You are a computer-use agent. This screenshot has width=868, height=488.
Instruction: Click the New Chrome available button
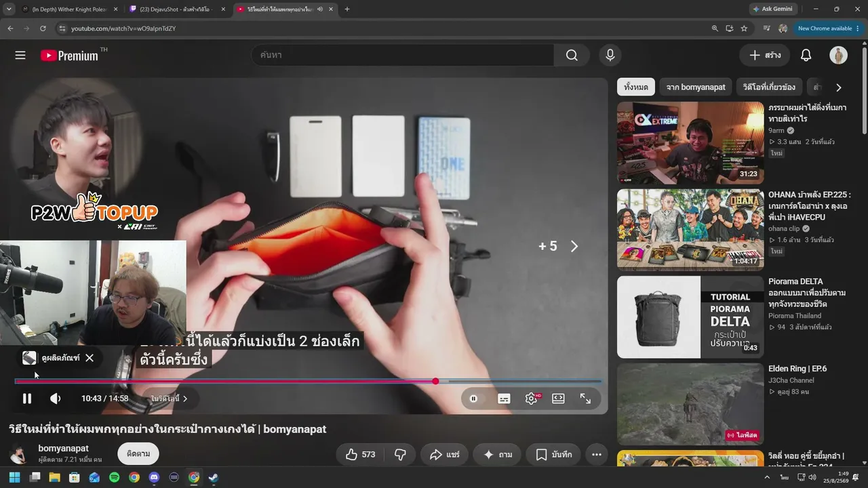(x=829, y=28)
